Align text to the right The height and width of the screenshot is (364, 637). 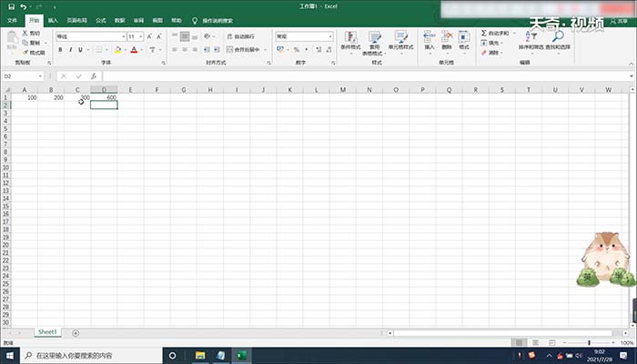195,49
